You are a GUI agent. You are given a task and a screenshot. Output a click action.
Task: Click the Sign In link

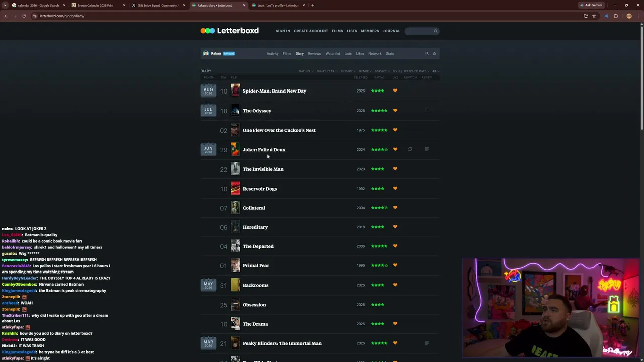tap(283, 31)
